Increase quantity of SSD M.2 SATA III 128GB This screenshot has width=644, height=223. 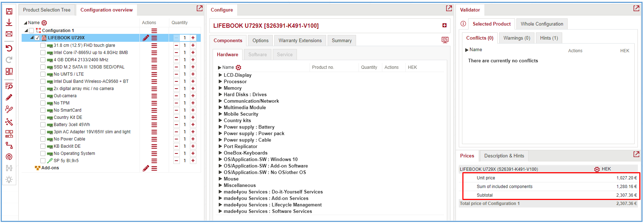coord(193,67)
